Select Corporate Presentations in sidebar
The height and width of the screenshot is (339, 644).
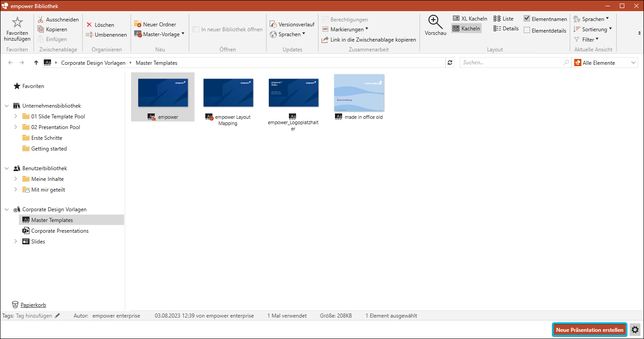click(x=55, y=231)
